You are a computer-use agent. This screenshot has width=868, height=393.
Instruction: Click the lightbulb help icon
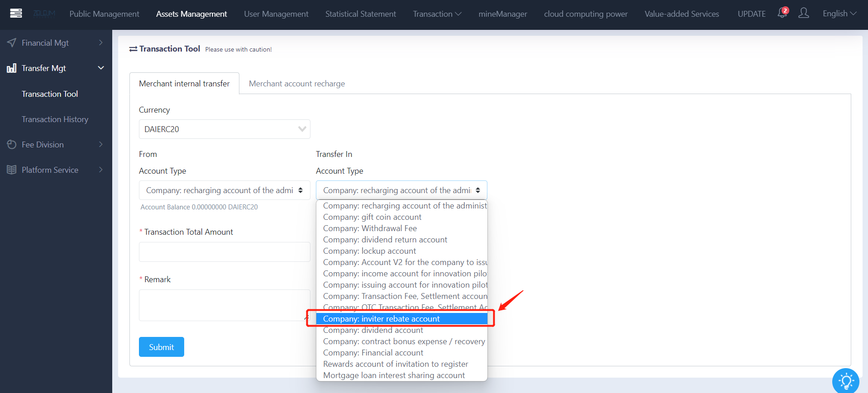(x=845, y=381)
